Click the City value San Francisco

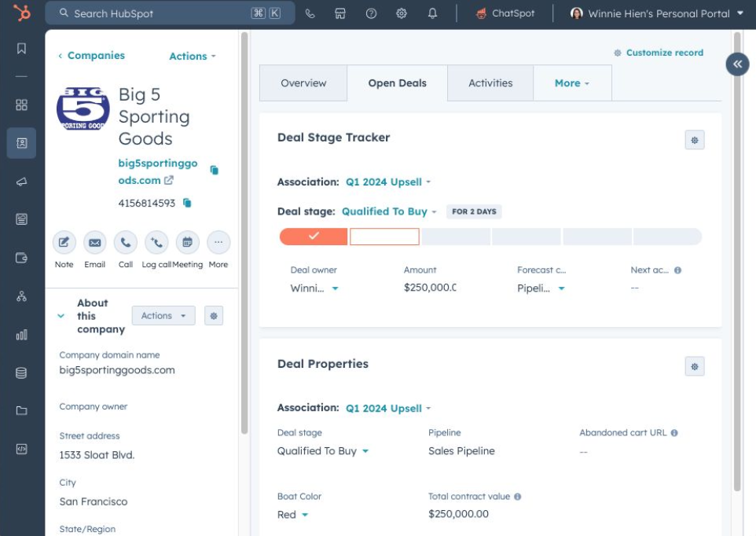(94, 501)
